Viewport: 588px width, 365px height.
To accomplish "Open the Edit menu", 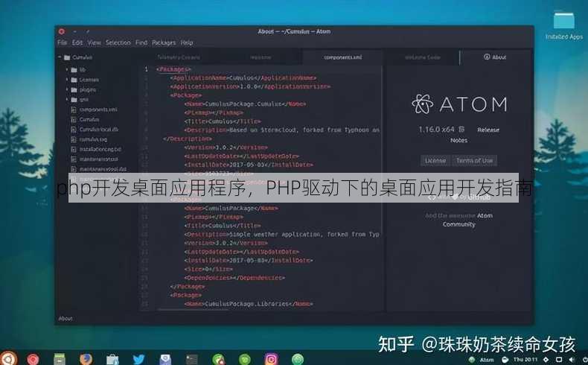I will [x=77, y=42].
